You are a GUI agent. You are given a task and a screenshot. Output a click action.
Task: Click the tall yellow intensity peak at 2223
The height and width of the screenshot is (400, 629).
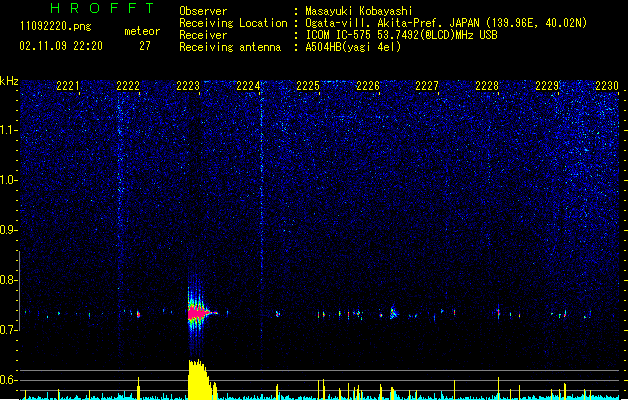click(198, 380)
